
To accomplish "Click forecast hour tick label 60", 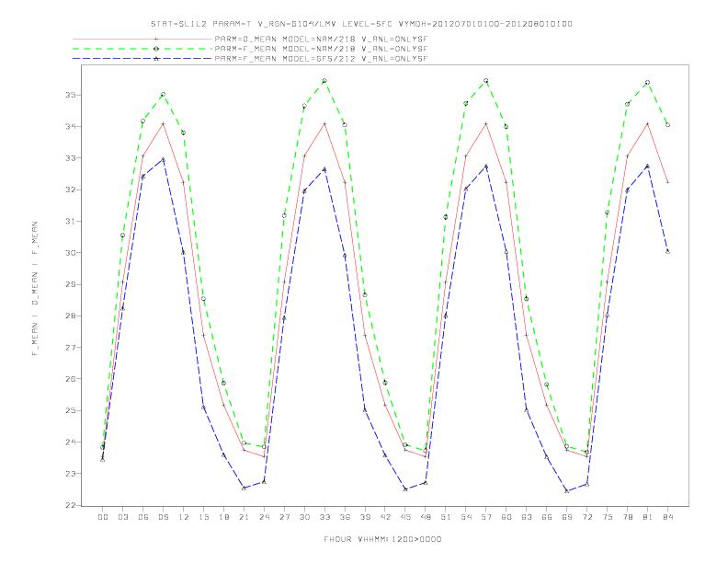I will pyautogui.click(x=506, y=517).
